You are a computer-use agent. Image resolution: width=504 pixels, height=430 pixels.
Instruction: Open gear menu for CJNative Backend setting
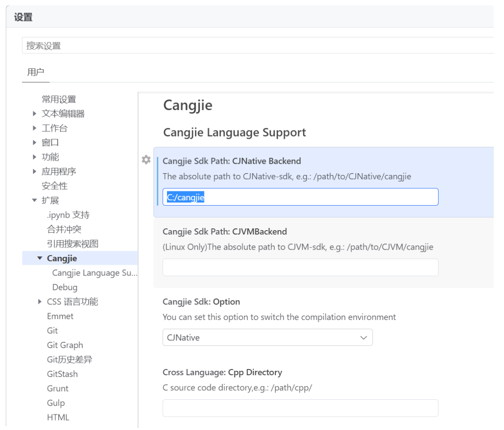[146, 159]
